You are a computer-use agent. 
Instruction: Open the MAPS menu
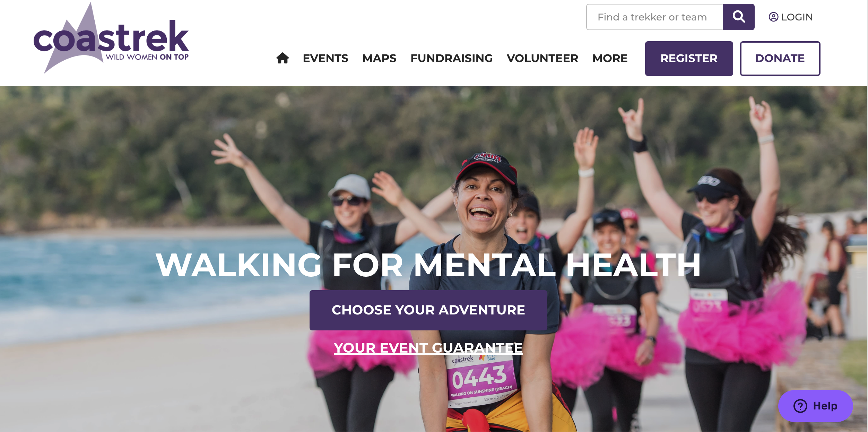pos(379,58)
